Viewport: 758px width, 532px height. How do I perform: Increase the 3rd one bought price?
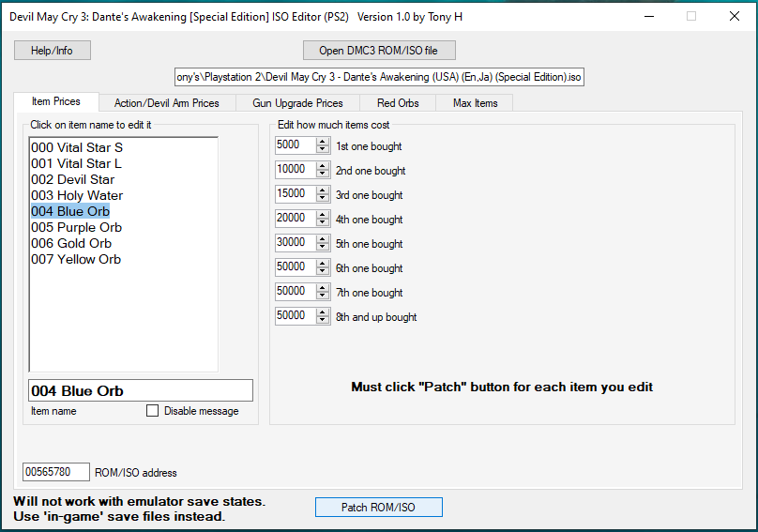click(323, 191)
